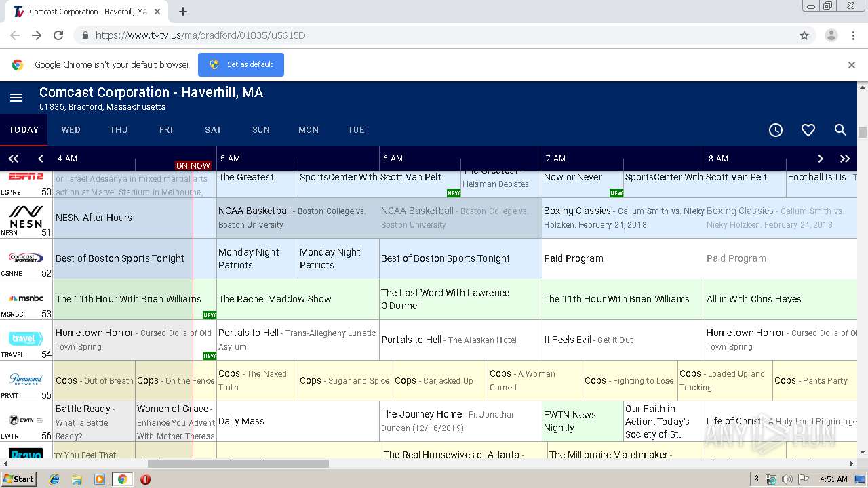Open Now or Never on ESPN2
Viewport: 868px width, 488px height.
(583, 184)
